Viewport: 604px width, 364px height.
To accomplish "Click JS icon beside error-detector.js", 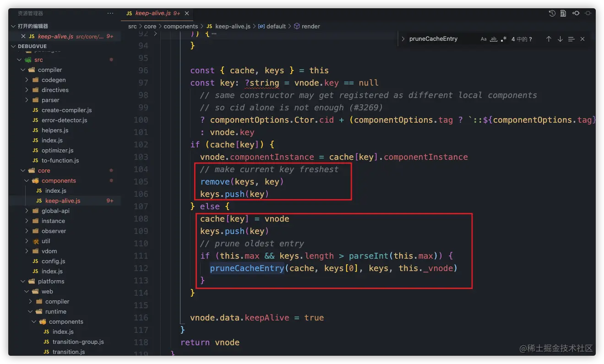I will click(35, 120).
